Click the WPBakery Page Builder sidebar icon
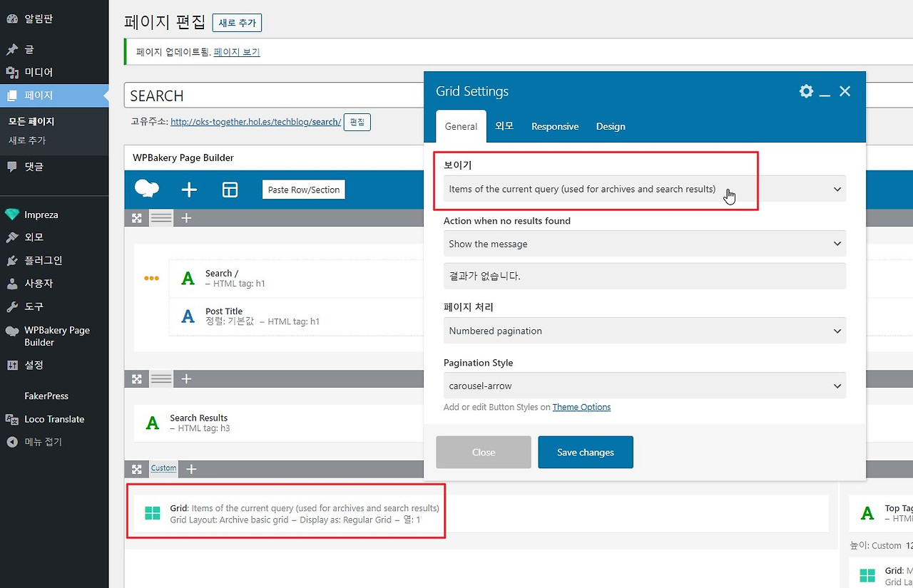The width and height of the screenshot is (913, 588). (12, 331)
